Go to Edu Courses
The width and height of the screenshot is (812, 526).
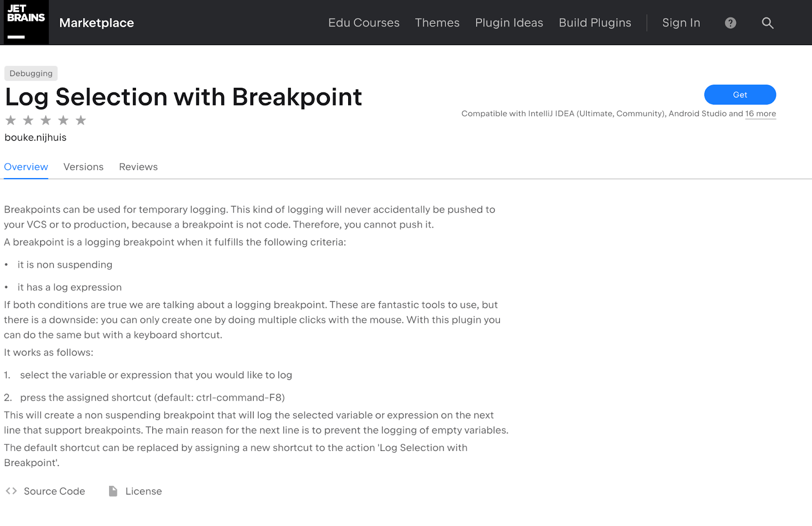(x=363, y=23)
